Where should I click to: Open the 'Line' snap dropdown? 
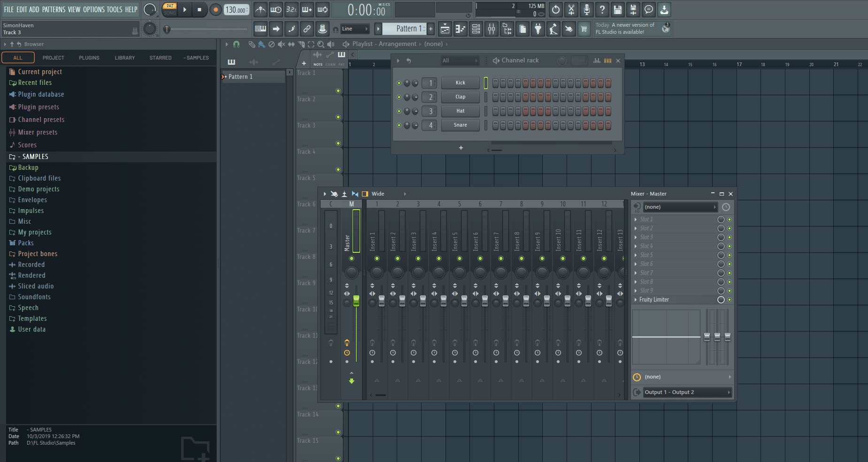pyautogui.click(x=355, y=29)
